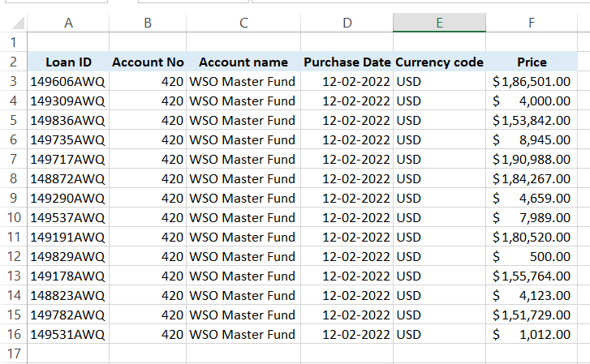Click the price cell with $500.00
This screenshot has width=590, height=364.
click(x=532, y=256)
